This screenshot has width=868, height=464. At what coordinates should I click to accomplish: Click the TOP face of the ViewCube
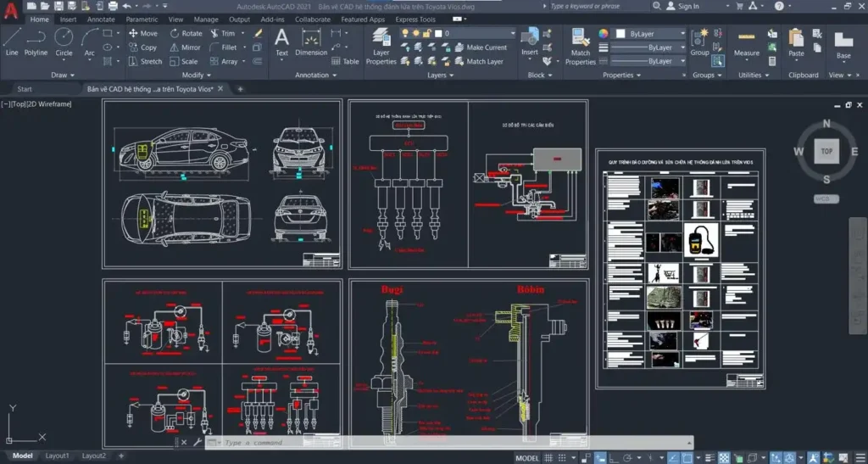[x=826, y=151]
